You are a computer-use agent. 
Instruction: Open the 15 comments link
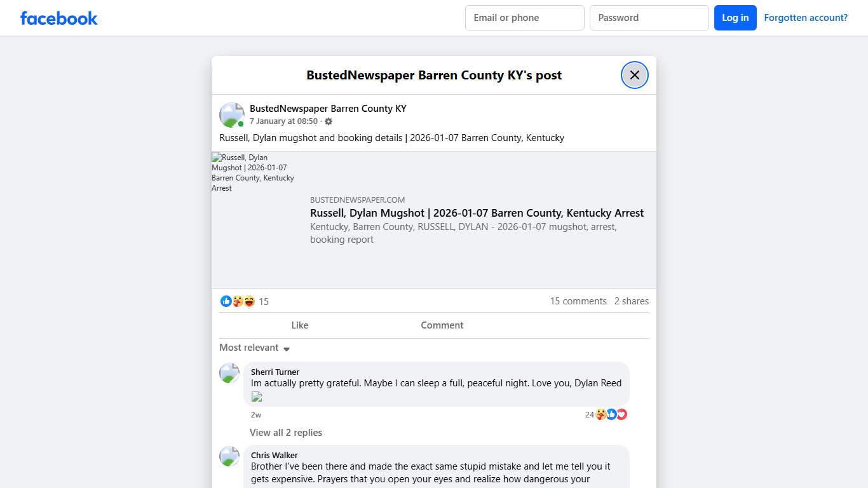click(578, 301)
